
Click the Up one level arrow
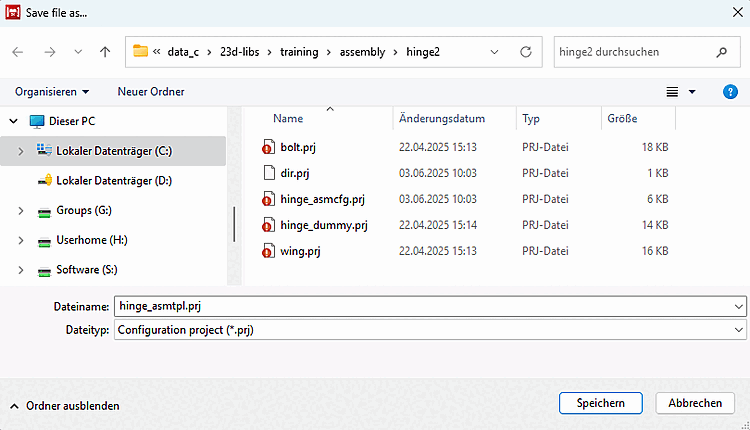coord(105,52)
